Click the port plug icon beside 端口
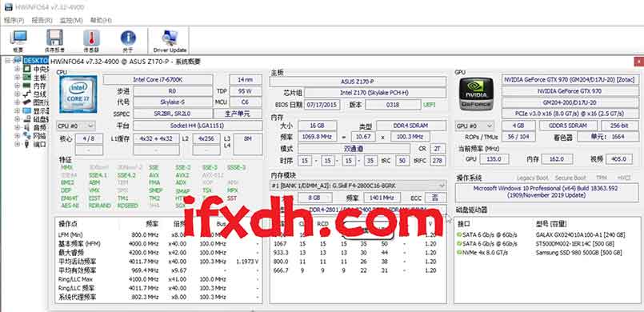Viewport: 644px width, 312px height. (26, 144)
